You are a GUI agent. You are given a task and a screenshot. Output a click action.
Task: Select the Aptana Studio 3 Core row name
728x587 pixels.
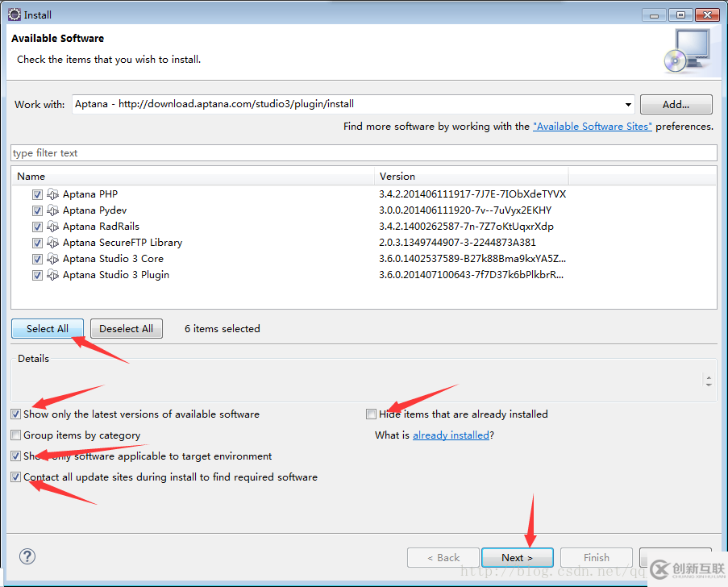[x=114, y=259]
